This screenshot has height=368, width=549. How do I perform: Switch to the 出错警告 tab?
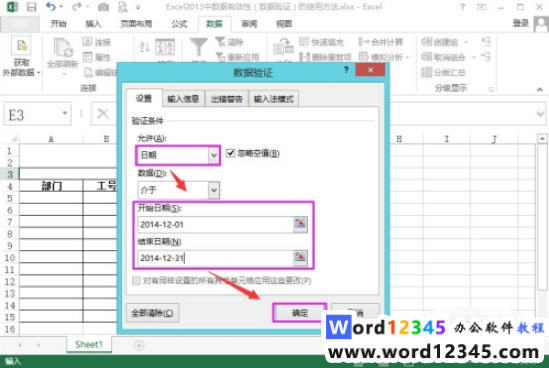point(227,99)
